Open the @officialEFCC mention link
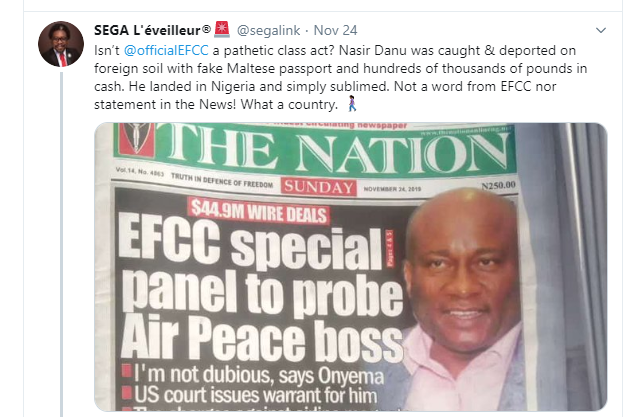Image resolution: width=635 pixels, height=417 pixels. [166, 50]
